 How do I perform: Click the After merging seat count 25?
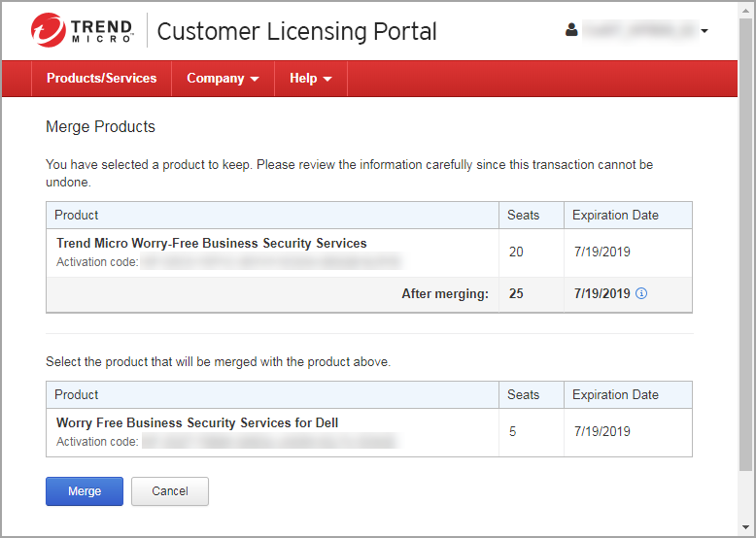click(x=516, y=293)
